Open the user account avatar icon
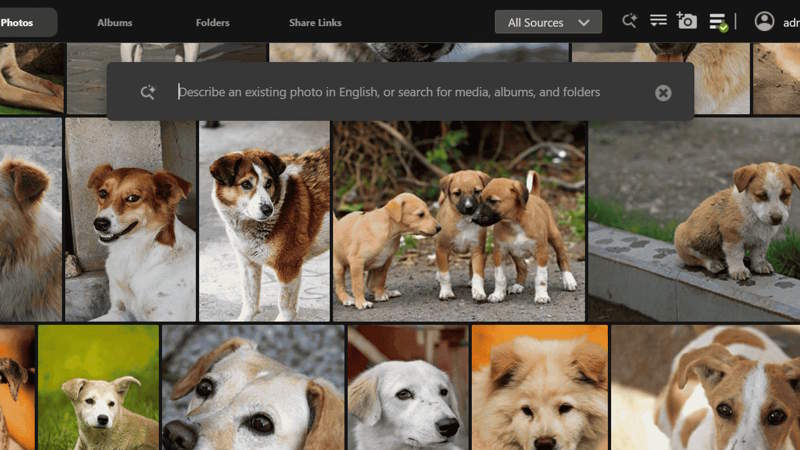800x450 pixels. pyautogui.click(x=764, y=21)
